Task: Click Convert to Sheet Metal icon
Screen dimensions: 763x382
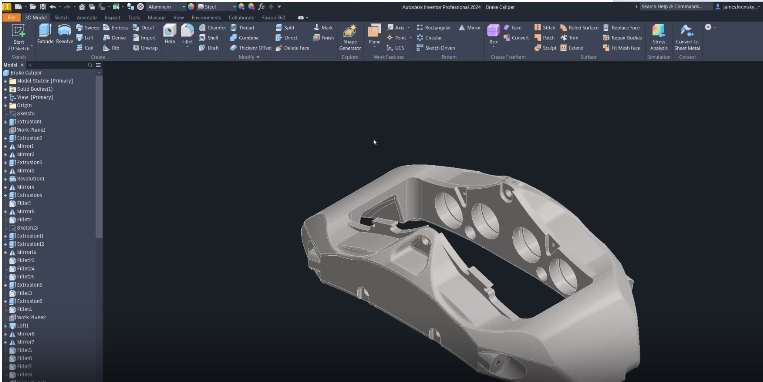Action: point(687,37)
